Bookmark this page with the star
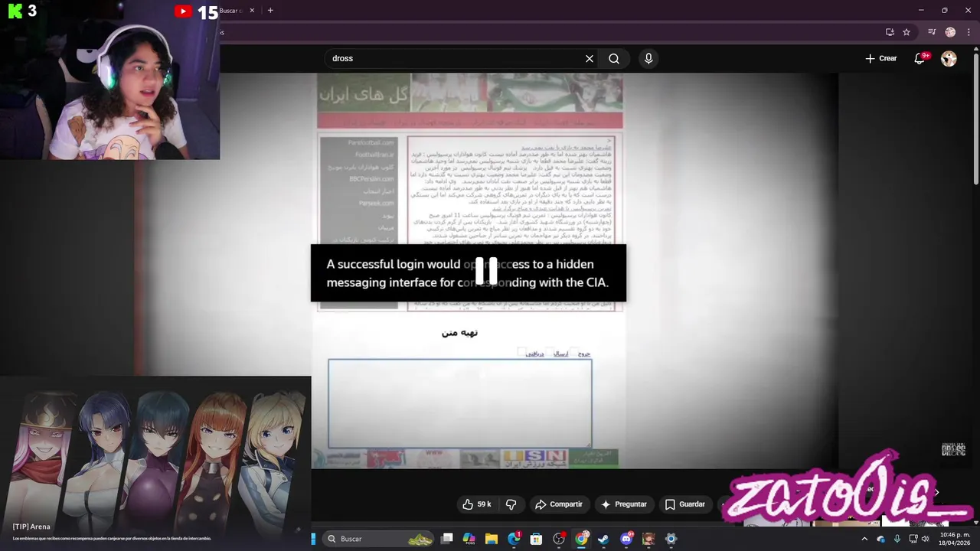This screenshot has width=980, height=551. 906,32
